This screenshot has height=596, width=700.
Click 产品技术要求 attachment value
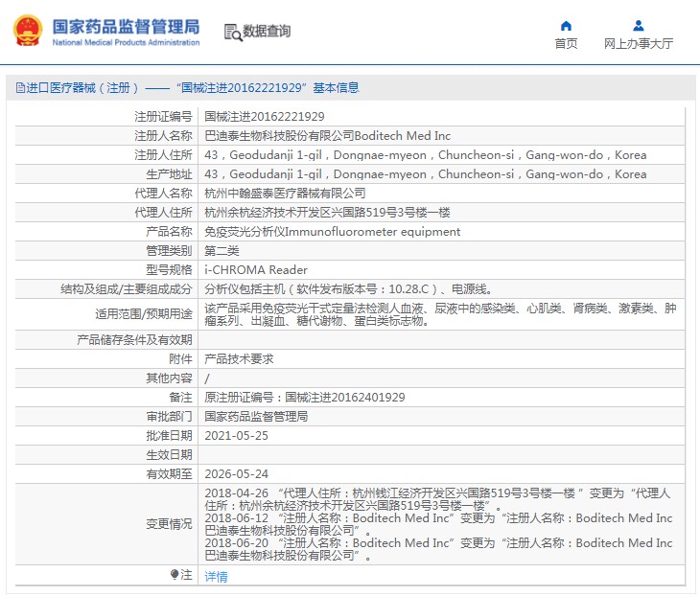click(x=239, y=359)
